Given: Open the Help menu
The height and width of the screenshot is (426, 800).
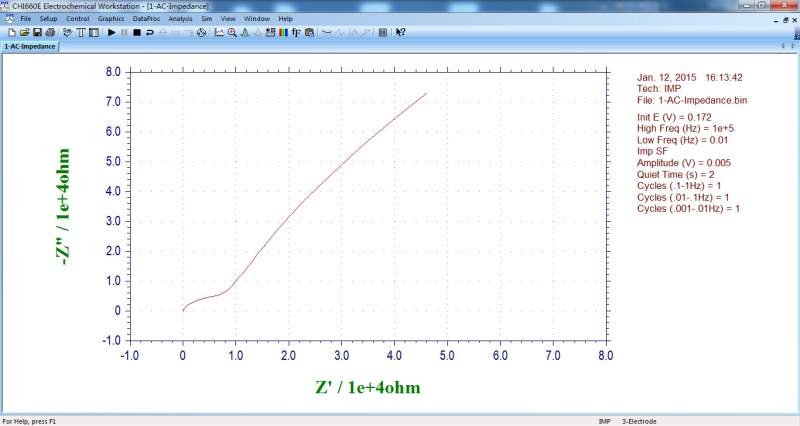Looking at the screenshot, I should click(286, 19).
